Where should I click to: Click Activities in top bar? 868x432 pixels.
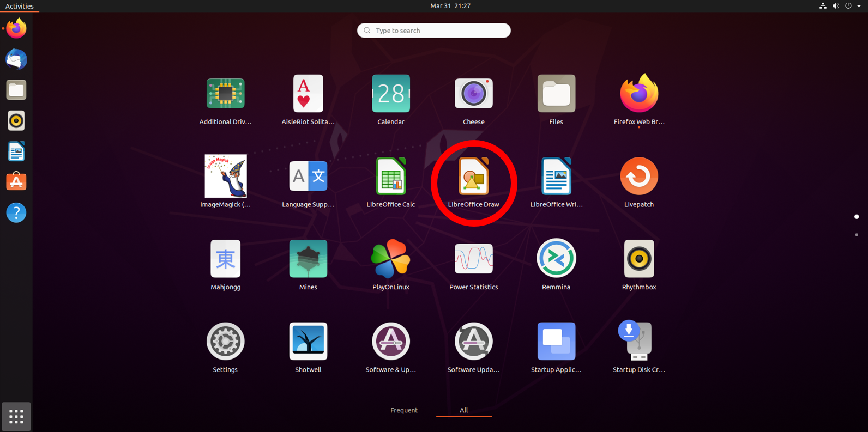click(20, 6)
